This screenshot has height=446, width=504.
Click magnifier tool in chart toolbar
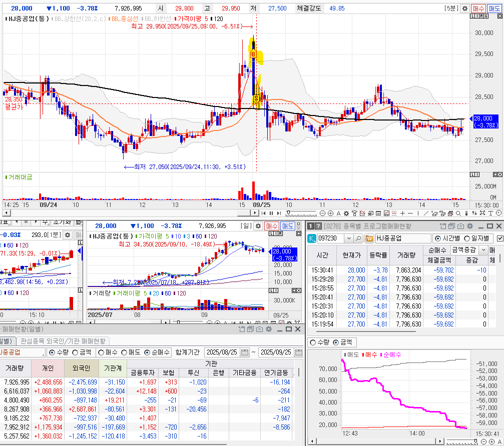tap(458, 213)
